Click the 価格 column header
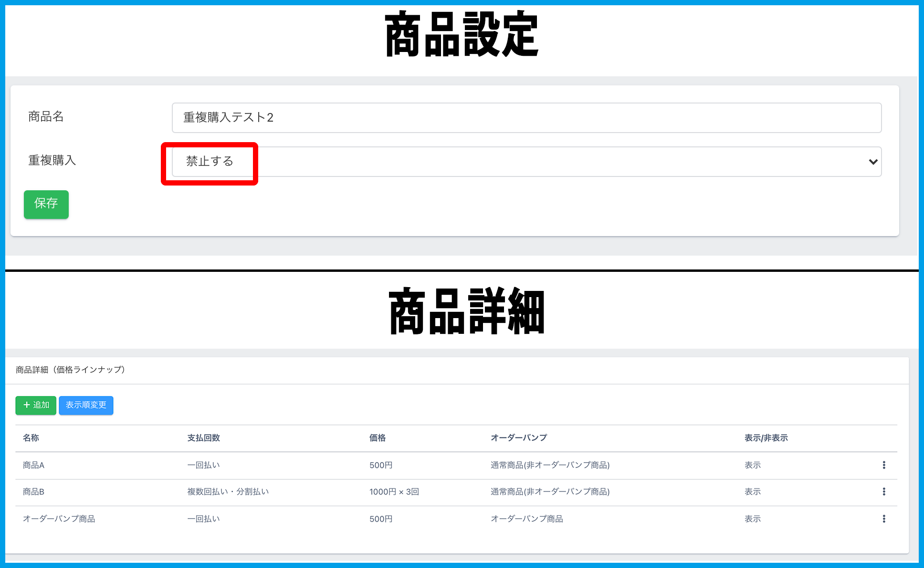924x568 pixels. tap(377, 438)
